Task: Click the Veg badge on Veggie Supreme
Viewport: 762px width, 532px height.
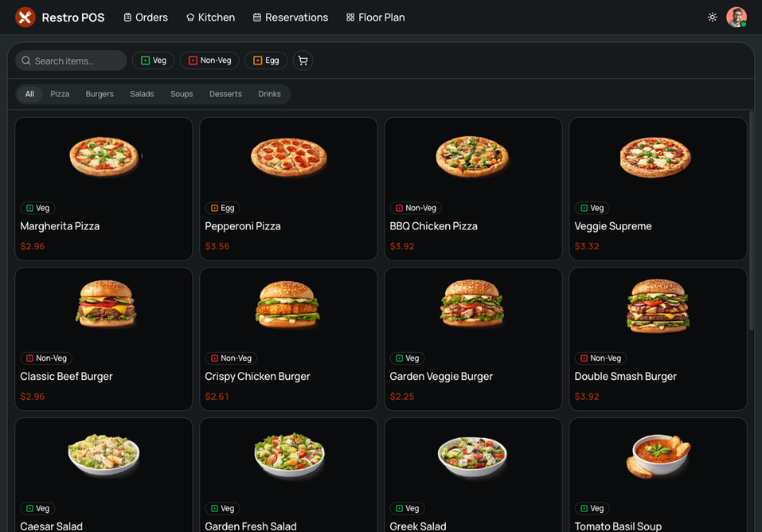Action: [592, 208]
